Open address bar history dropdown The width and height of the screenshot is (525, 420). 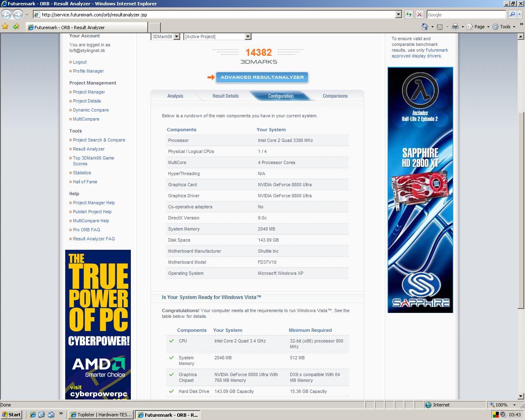pos(398,14)
